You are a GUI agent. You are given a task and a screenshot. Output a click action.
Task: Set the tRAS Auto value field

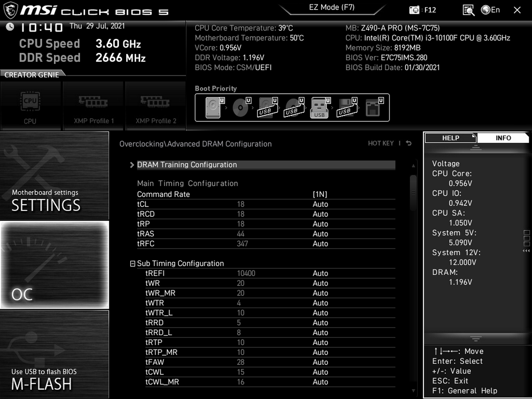click(x=320, y=234)
